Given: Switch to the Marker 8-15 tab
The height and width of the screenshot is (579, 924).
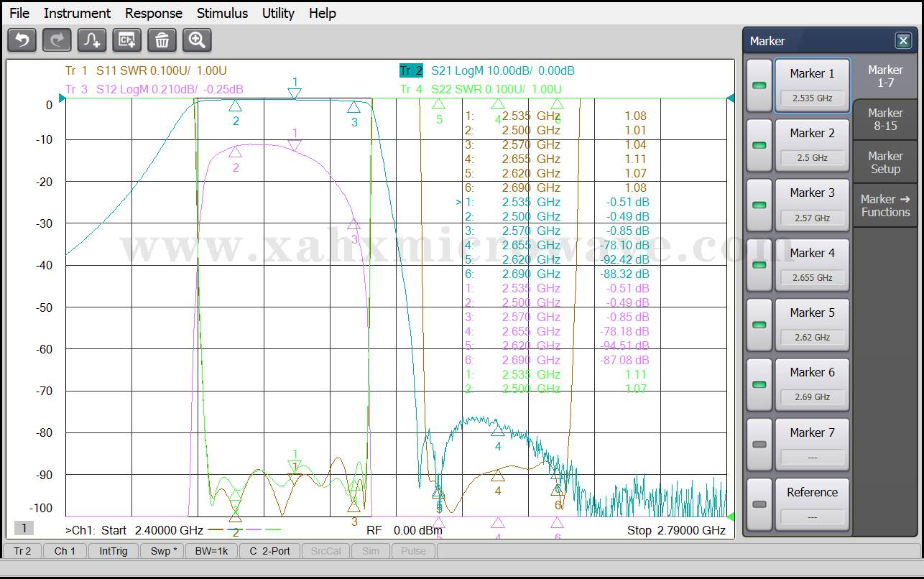Looking at the screenshot, I should 885,119.
